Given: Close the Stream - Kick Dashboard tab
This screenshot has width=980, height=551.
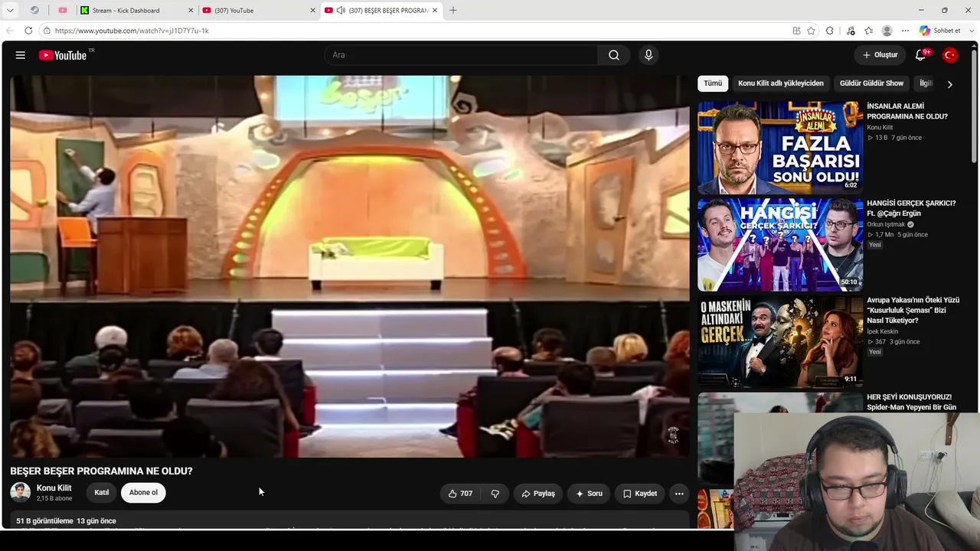Looking at the screenshot, I should [x=191, y=11].
